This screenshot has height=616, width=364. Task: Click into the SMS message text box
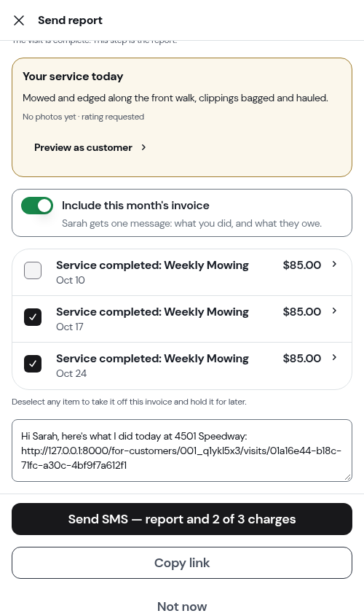(x=182, y=451)
